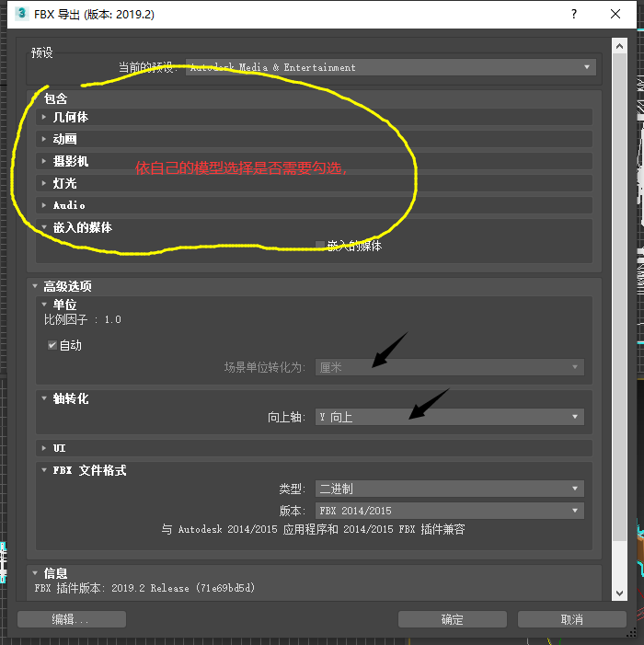644x645 pixels.
Task: Click scrollbar up arrow
Action: tap(619, 46)
